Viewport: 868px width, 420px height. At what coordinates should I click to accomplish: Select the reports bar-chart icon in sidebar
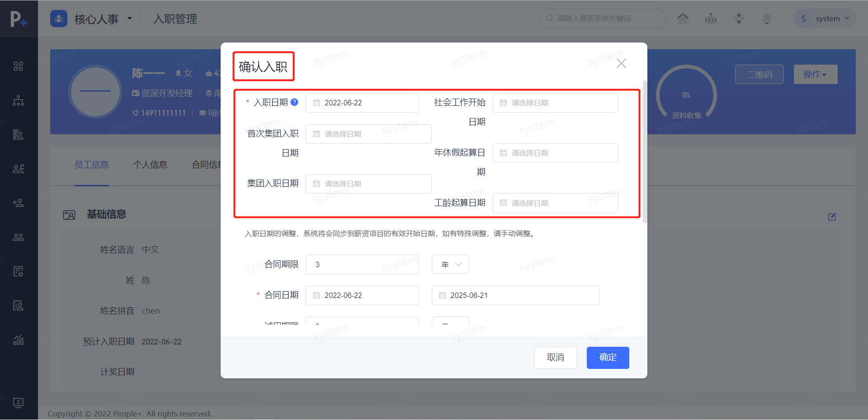click(x=18, y=340)
